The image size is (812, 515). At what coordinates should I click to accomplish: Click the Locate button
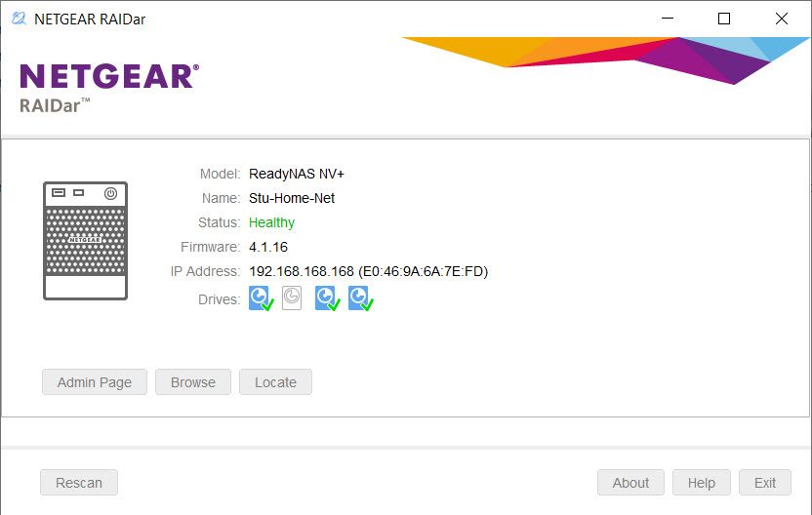[x=275, y=382]
